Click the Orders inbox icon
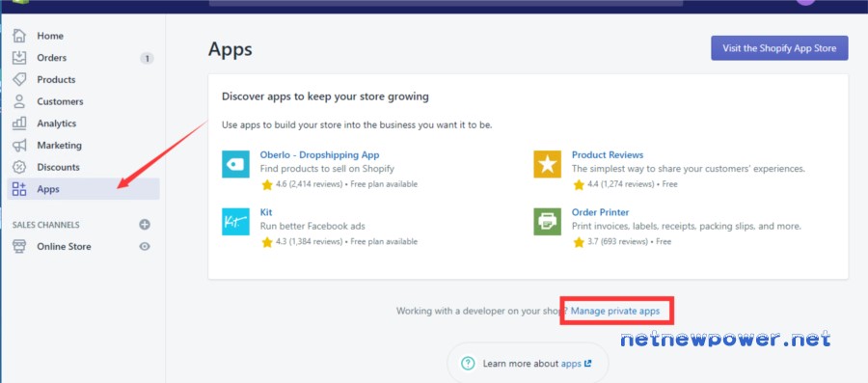The width and height of the screenshot is (868, 383). [x=19, y=58]
